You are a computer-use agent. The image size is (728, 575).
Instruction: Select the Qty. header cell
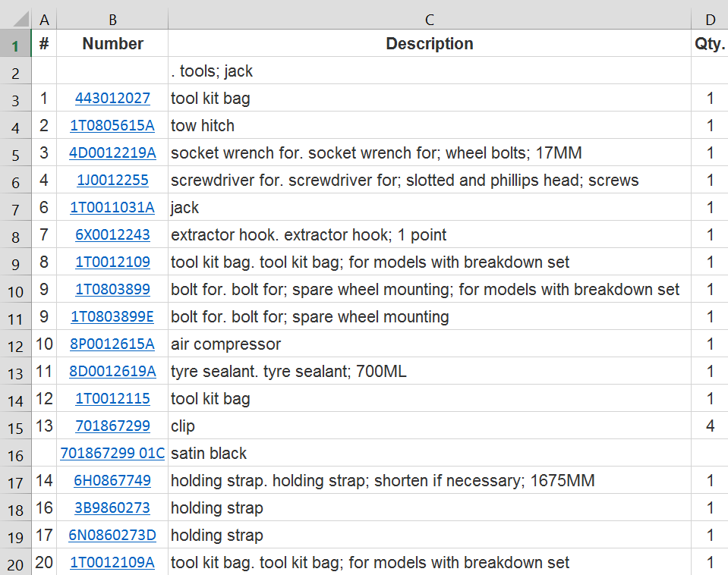coord(710,44)
